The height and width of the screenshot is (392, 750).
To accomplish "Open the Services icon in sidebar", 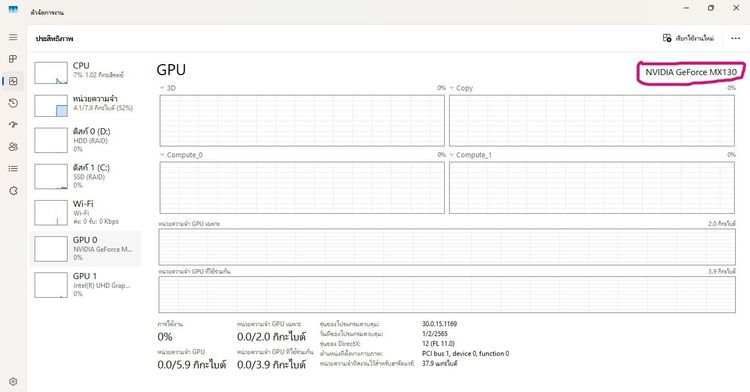I will [x=13, y=191].
